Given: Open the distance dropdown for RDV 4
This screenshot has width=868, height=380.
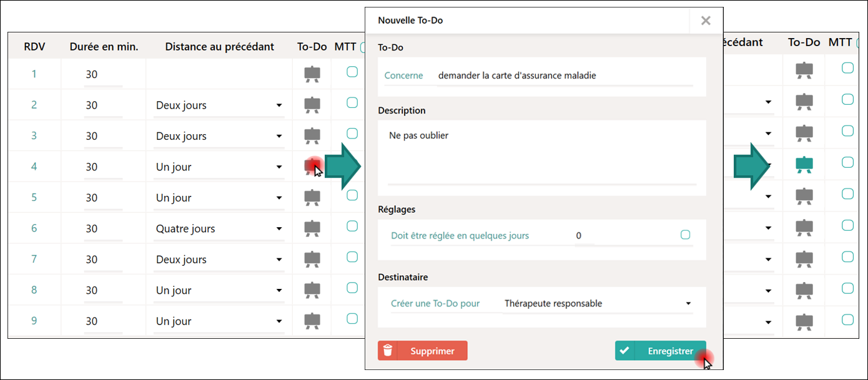Looking at the screenshot, I should pyautogui.click(x=219, y=167).
